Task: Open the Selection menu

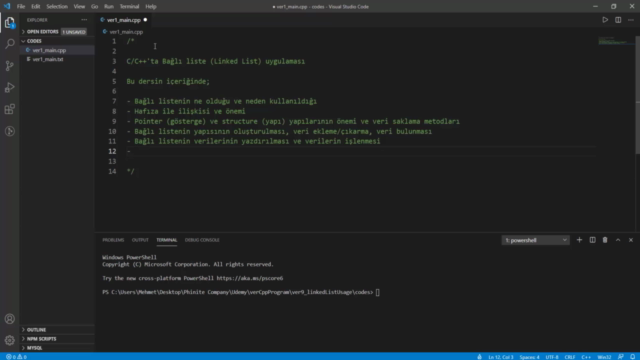Action: 57,7
